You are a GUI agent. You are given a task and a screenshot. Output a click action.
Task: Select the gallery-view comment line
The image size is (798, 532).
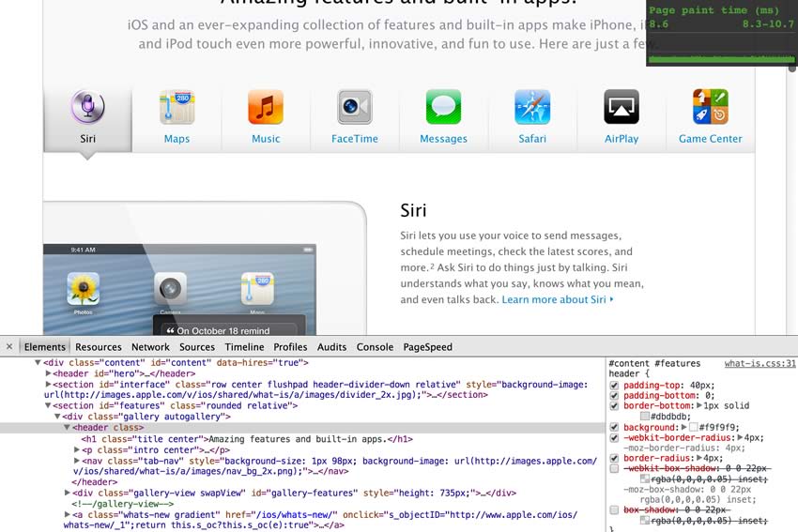[123, 504]
